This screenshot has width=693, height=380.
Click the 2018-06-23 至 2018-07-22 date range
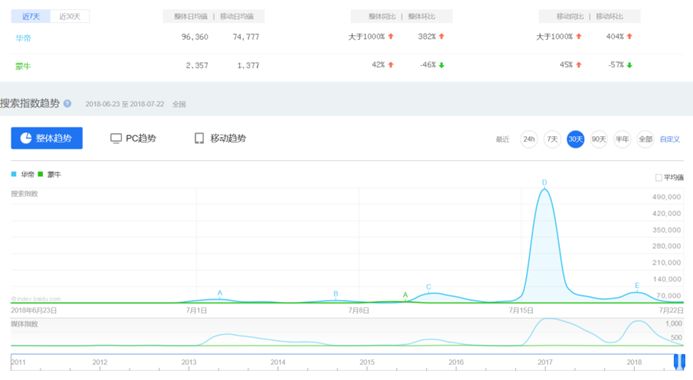125,104
